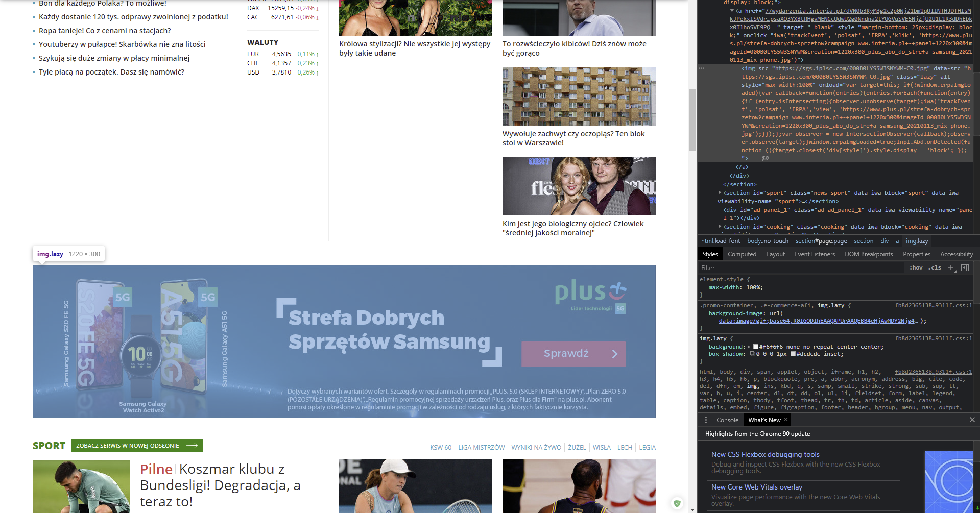Screen dimensions: 980x513
Task: Add a new style rule with the plus icon
Action: point(951,267)
